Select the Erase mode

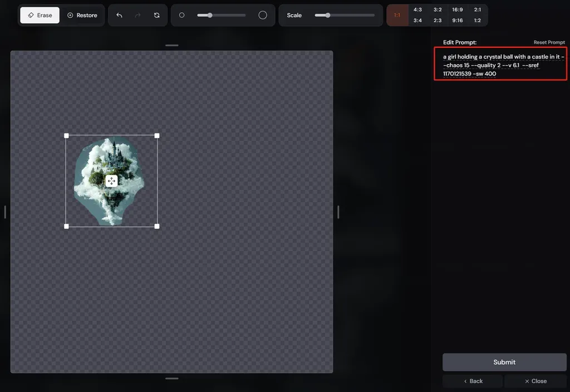pyautogui.click(x=40, y=15)
